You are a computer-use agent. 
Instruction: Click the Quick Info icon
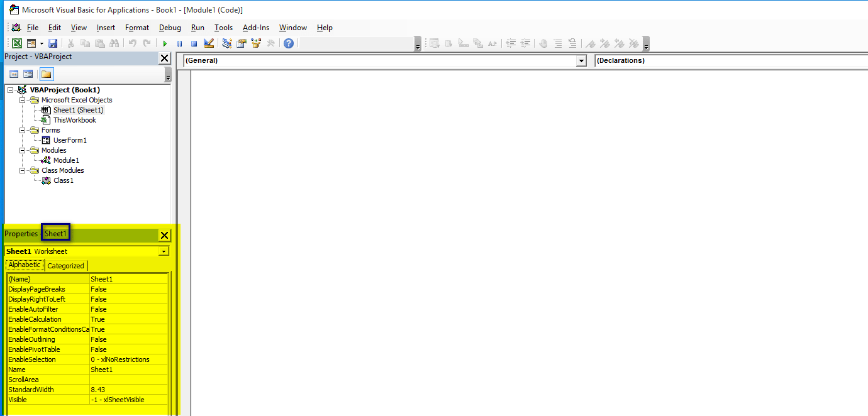click(x=463, y=43)
